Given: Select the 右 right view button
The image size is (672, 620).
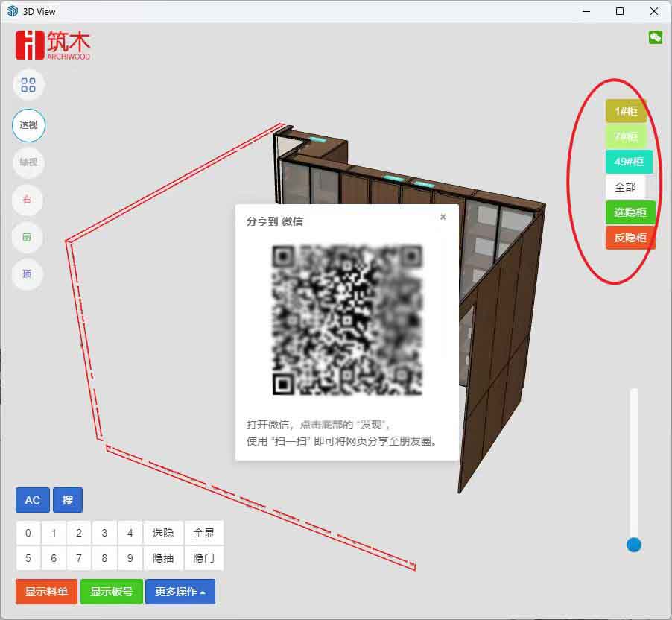Looking at the screenshot, I should [28, 200].
